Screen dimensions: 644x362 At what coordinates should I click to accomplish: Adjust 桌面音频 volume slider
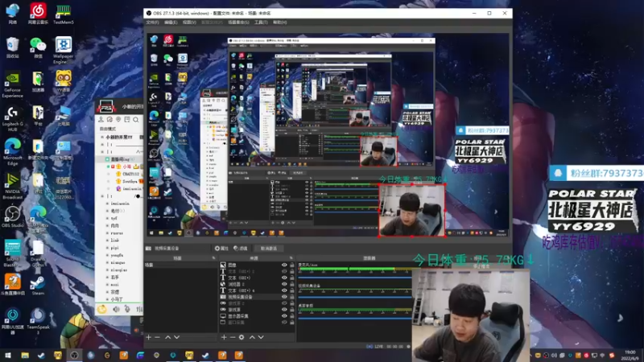(x=355, y=318)
